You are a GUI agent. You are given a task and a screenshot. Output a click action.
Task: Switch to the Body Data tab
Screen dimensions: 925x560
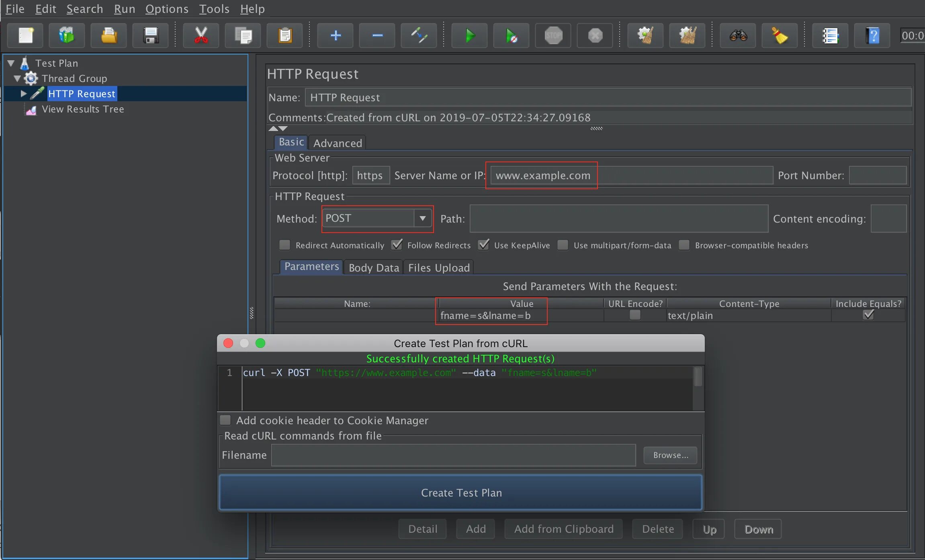coord(373,268)
